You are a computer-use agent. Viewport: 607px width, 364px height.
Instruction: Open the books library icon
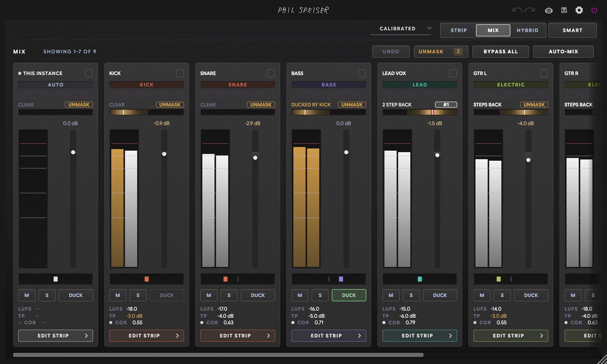point(564,10)
